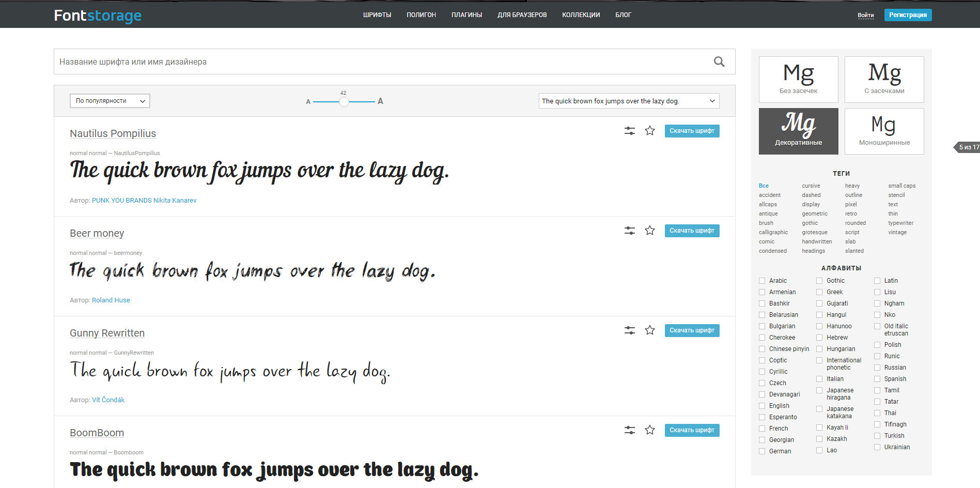Image resolution: width=980 pixels, height=488 pixels.
Task: Filter by the 'retro' tag
Action: (x=851, y=213)
